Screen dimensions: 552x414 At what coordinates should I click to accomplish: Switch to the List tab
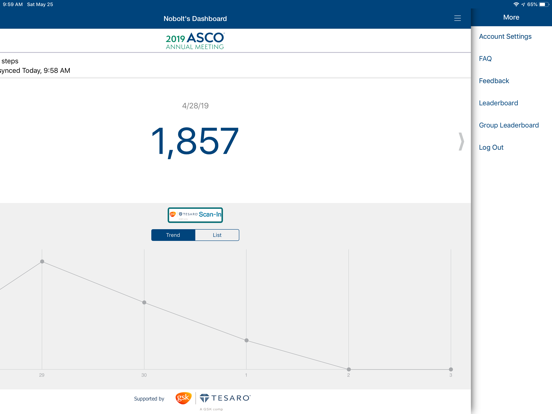(x=217, y=235)
